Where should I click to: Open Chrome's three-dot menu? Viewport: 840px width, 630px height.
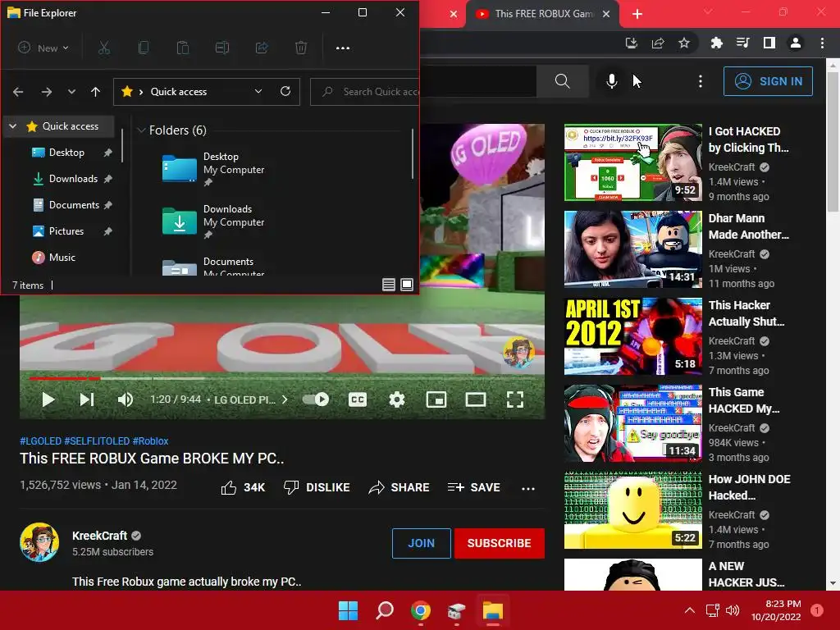click(822, 43)
